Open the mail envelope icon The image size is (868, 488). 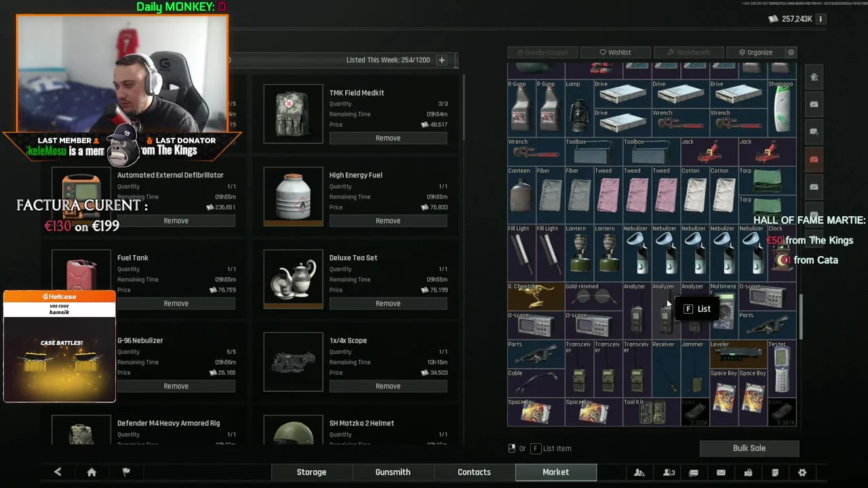[x=721, y=472]
